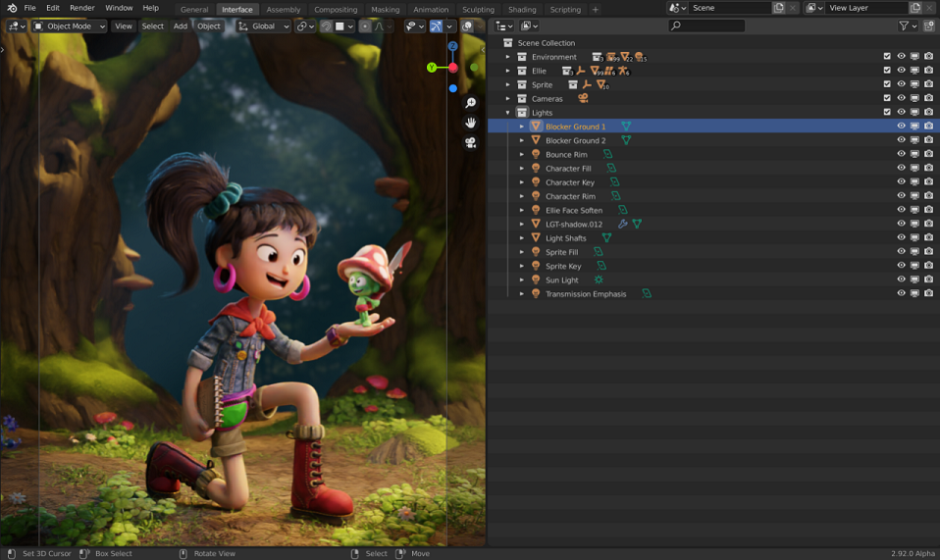Screen dimensions: 940x560
Task: Click the viewport Object menu button
Action: click(209, 26)
